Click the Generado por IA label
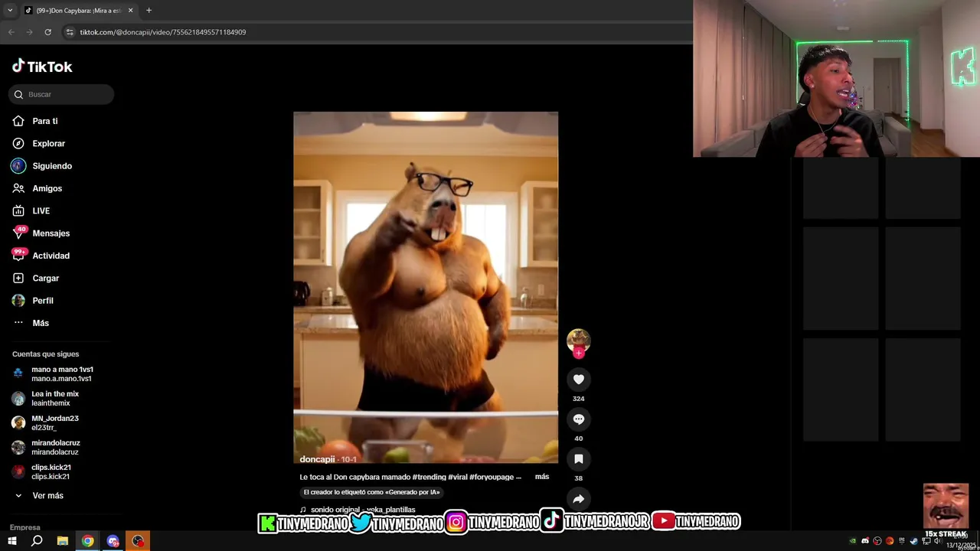 pyautogui.click(x=371, y=493)
